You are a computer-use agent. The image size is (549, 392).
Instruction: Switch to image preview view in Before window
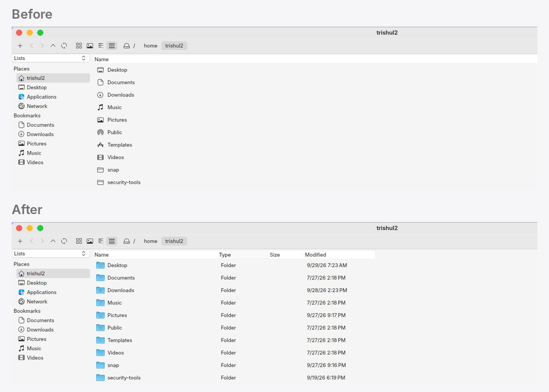coord(90,46)
